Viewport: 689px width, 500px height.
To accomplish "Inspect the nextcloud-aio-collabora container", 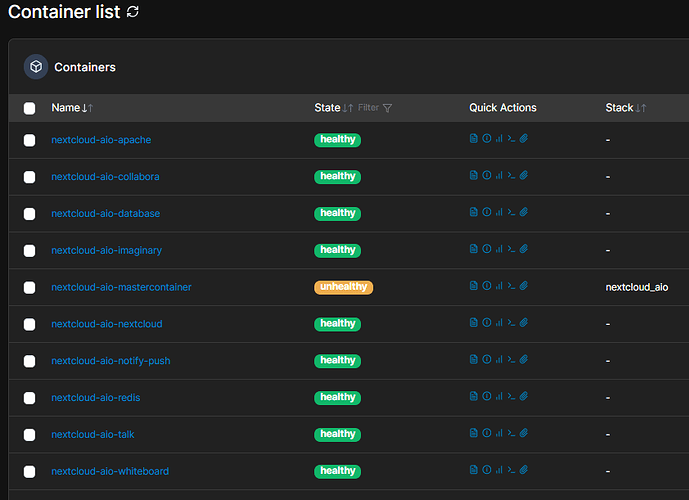I will [486, 176].
